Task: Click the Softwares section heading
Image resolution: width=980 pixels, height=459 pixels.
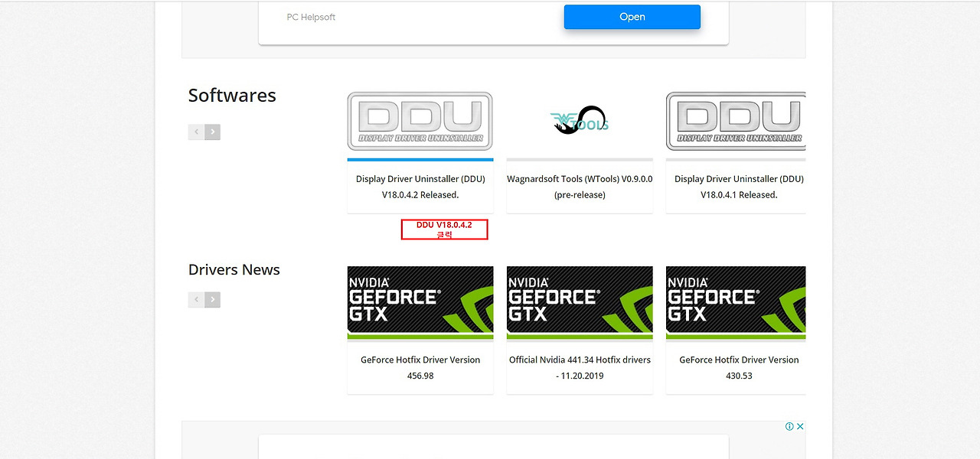Action: click(x=232, y=96)
